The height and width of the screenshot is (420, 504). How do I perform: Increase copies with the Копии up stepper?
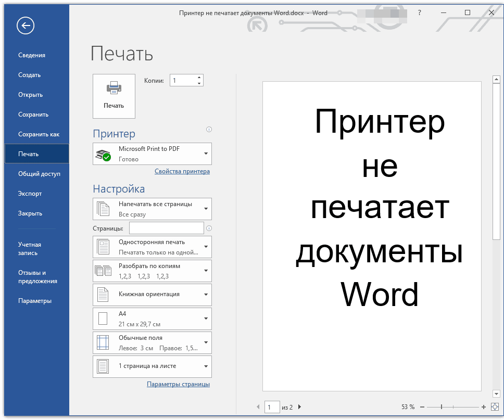click(199, 77)
